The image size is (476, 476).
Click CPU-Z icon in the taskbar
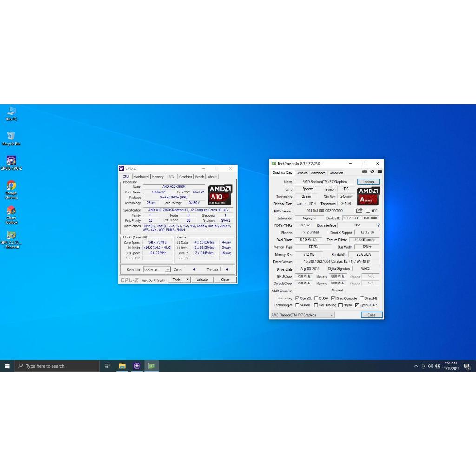137,366
